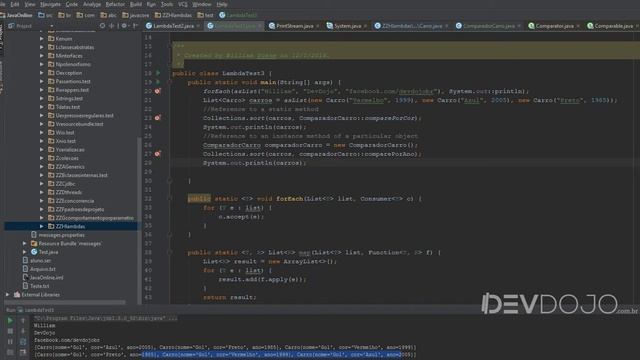Screen dimensions: 640x360
Task: Click run gutter arrow next to class LambdaTest3
Action: (x=158, y=73)
